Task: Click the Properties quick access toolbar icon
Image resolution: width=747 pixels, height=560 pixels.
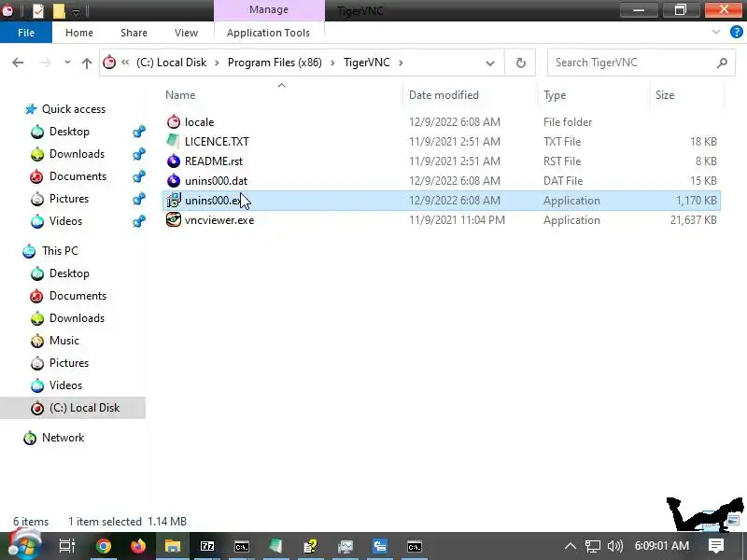Action: [38, 10]
